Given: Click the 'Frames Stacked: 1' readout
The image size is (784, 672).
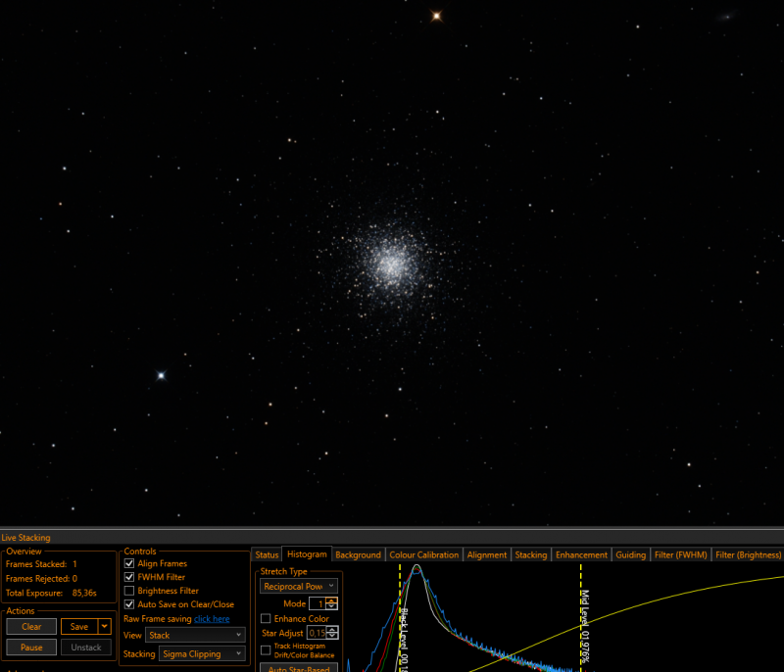Looking at the screenshot, I should click(x=41, y=564).
